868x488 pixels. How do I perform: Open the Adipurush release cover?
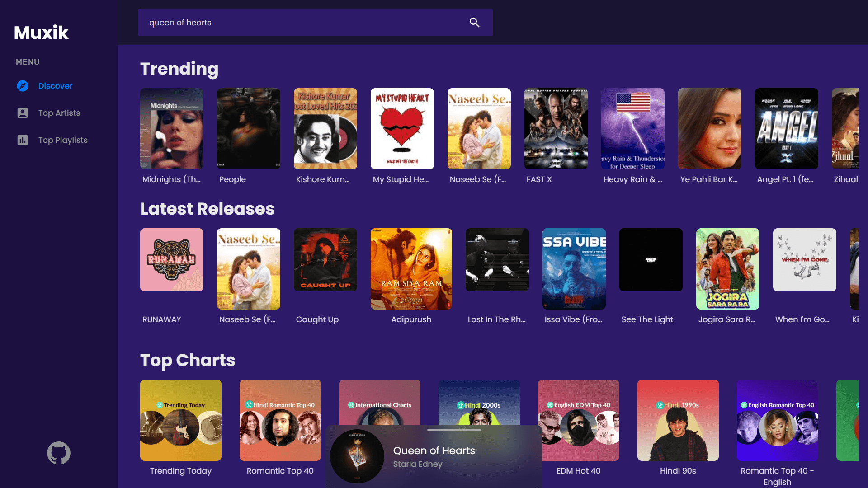click(x=411, y=269)
